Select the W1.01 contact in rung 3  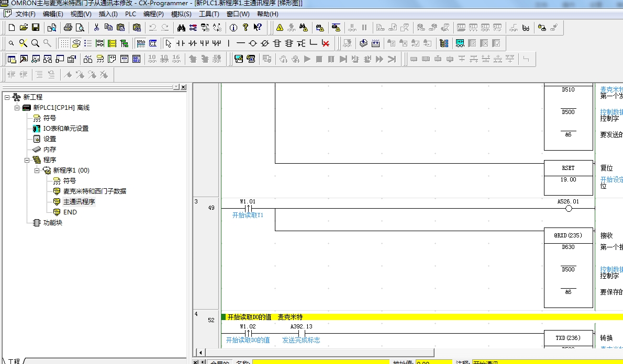[x=248, y=208]
